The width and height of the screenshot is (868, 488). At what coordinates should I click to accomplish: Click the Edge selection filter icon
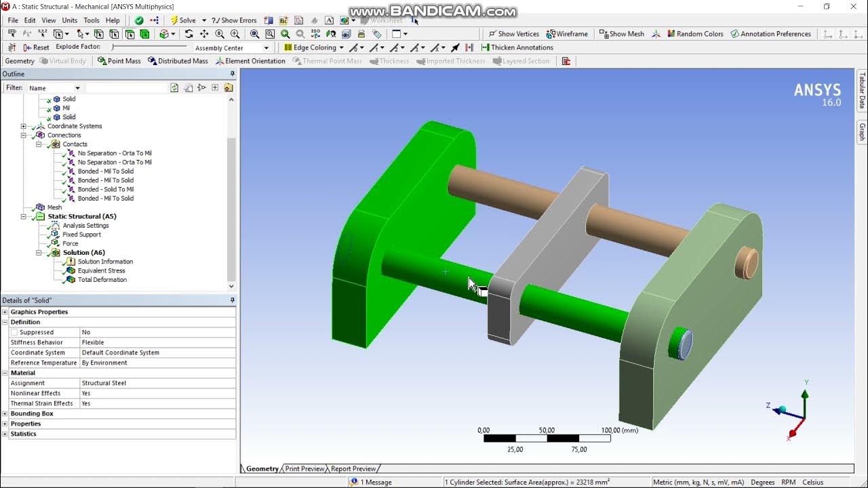click(x=114, y=34)
